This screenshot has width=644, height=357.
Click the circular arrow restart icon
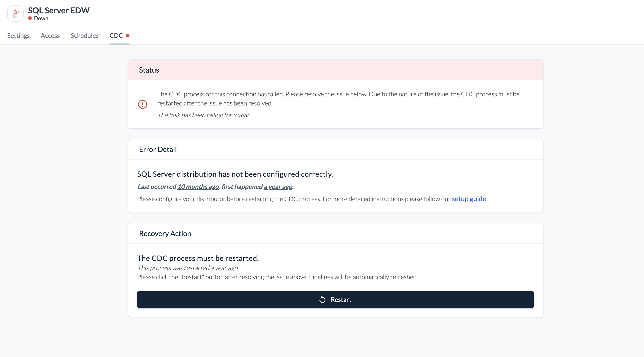coord(322,299)
